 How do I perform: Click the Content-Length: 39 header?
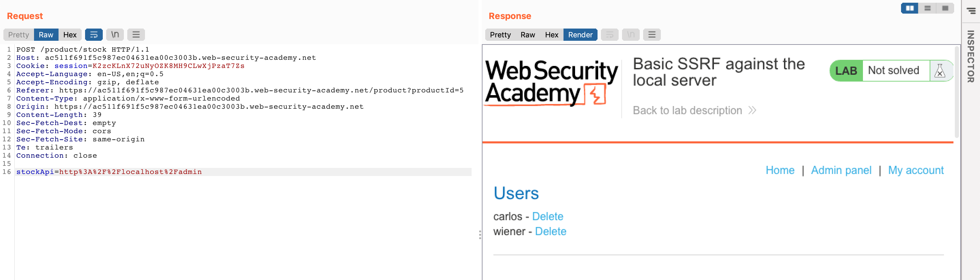[59, 115]
